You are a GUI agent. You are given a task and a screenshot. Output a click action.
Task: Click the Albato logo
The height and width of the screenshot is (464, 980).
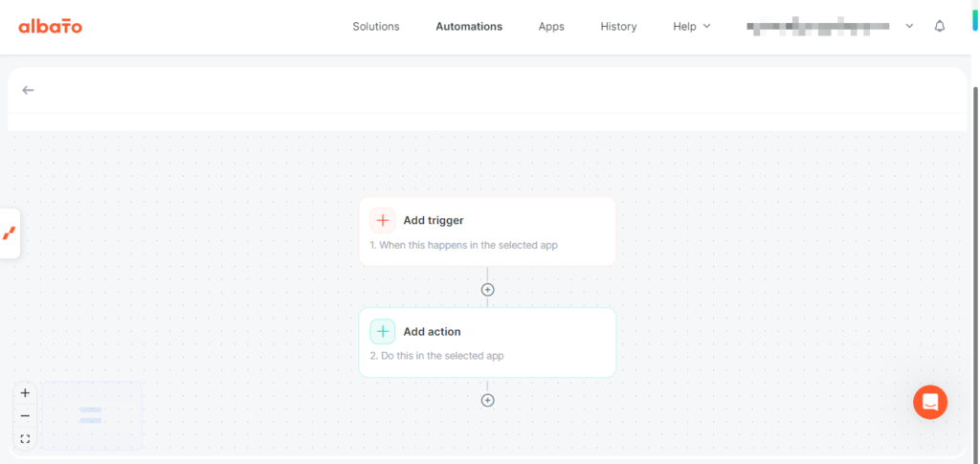coord(50,26)
